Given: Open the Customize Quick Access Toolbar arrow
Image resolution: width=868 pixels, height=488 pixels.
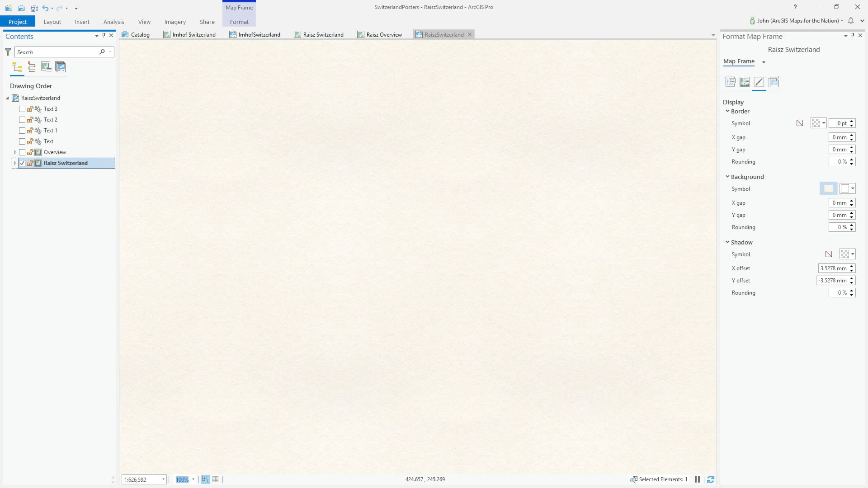Looking at the screenshot, I should click(76, 8).
